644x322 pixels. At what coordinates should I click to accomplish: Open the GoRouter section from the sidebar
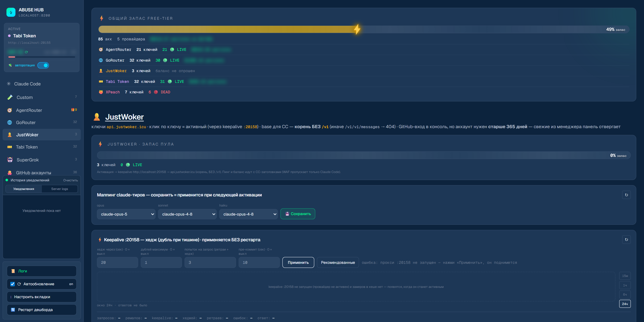(41, 123)
